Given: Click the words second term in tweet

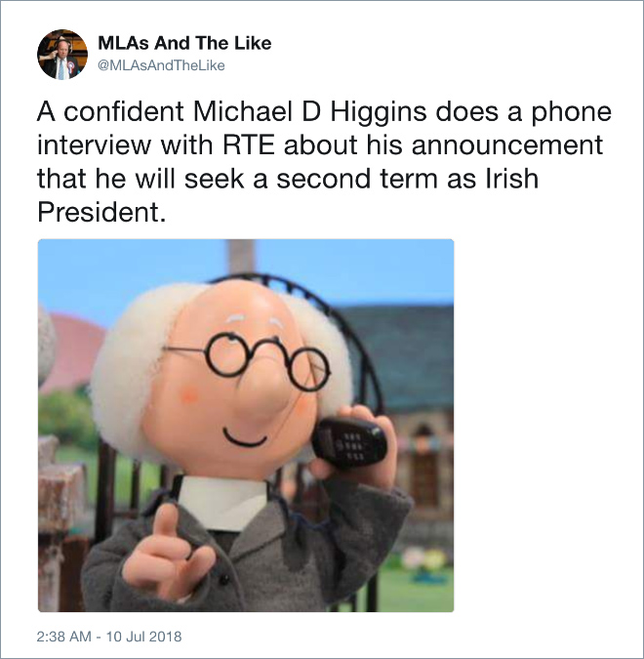Looking at the screenshot, I should pos(356,179).
